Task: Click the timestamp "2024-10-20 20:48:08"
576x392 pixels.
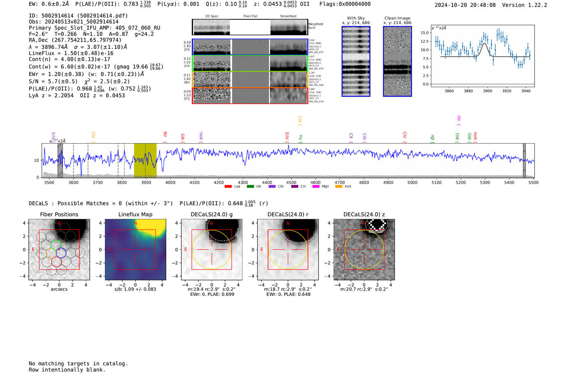Action: 465,5
